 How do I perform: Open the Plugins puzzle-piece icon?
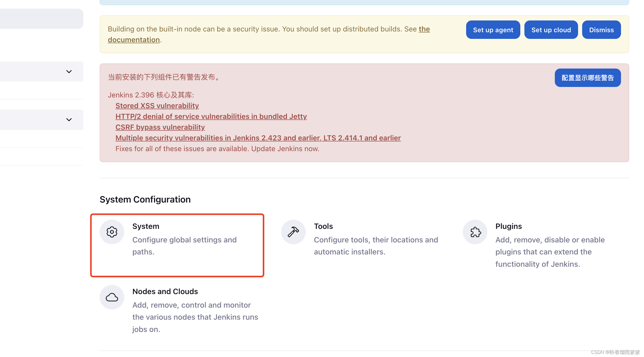[475, 232]
